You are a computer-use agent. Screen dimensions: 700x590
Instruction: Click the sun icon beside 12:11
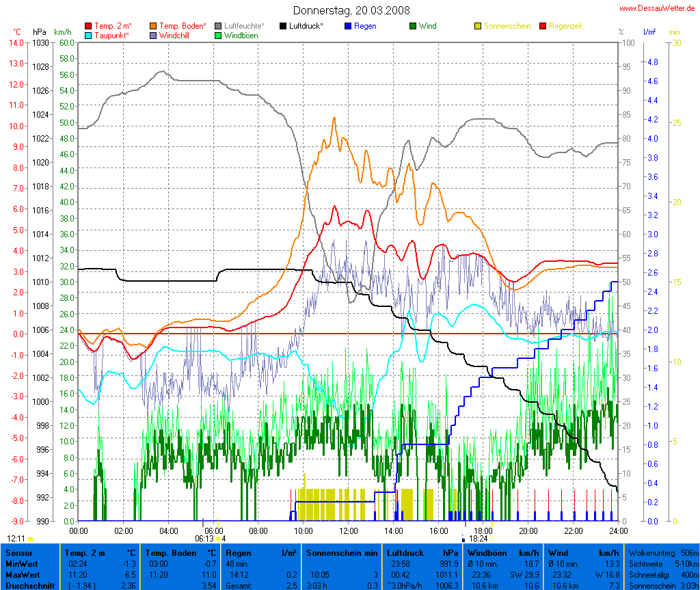click(x=31, y=539)
